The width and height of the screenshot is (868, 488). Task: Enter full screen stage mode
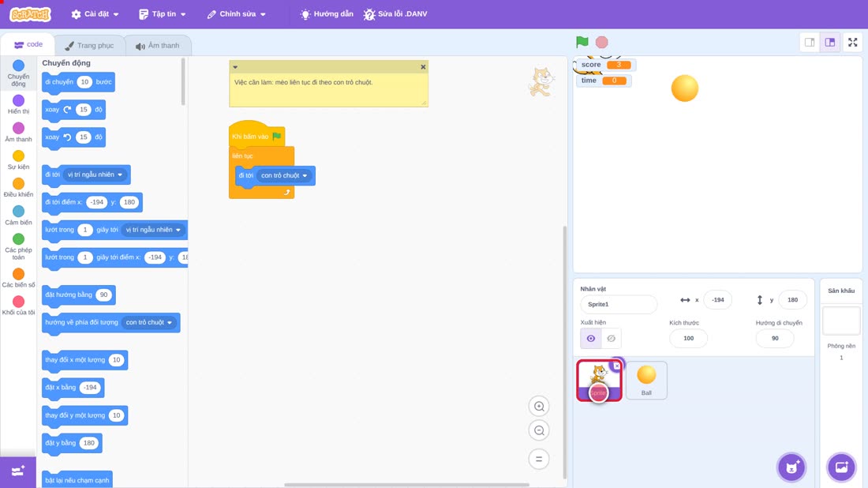tap(852, 42)
